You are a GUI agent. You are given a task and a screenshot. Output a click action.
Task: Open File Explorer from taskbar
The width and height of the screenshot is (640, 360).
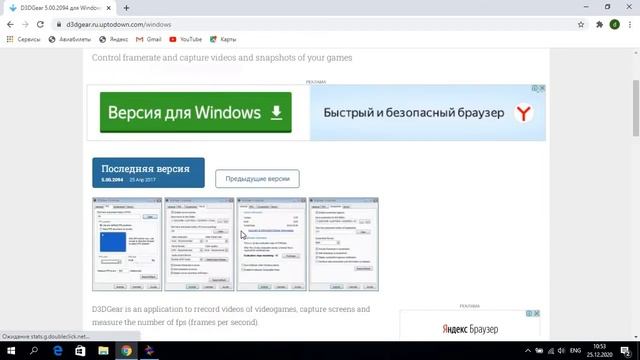coord(103,351)
